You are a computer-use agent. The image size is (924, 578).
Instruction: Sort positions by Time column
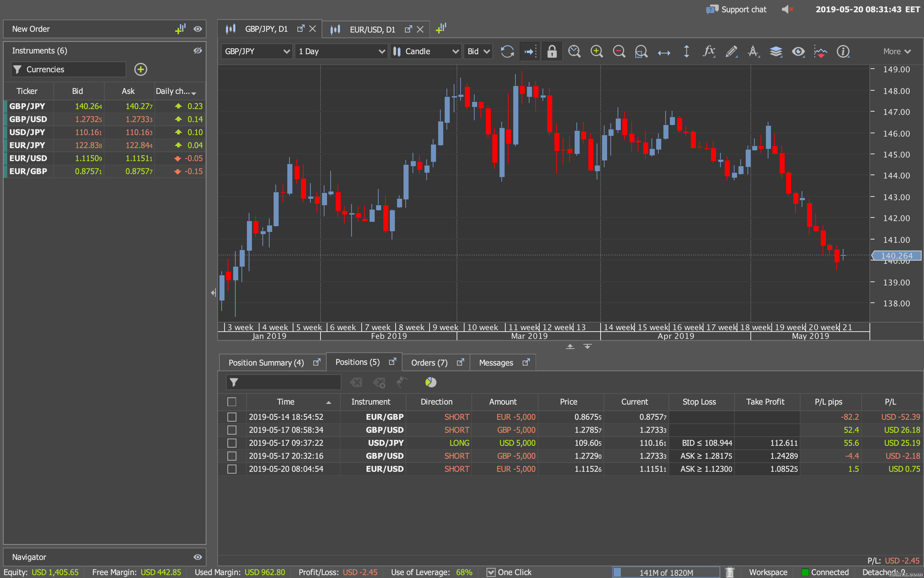click(293, 401)
